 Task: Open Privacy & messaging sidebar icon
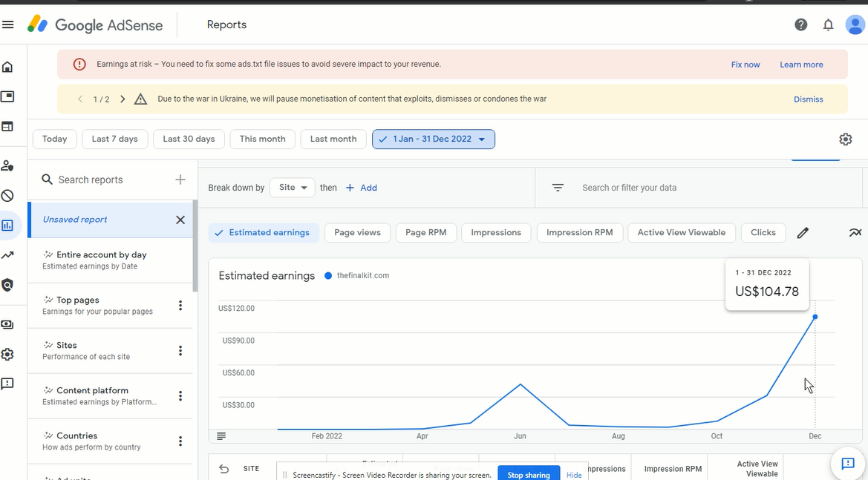(7, 166)
